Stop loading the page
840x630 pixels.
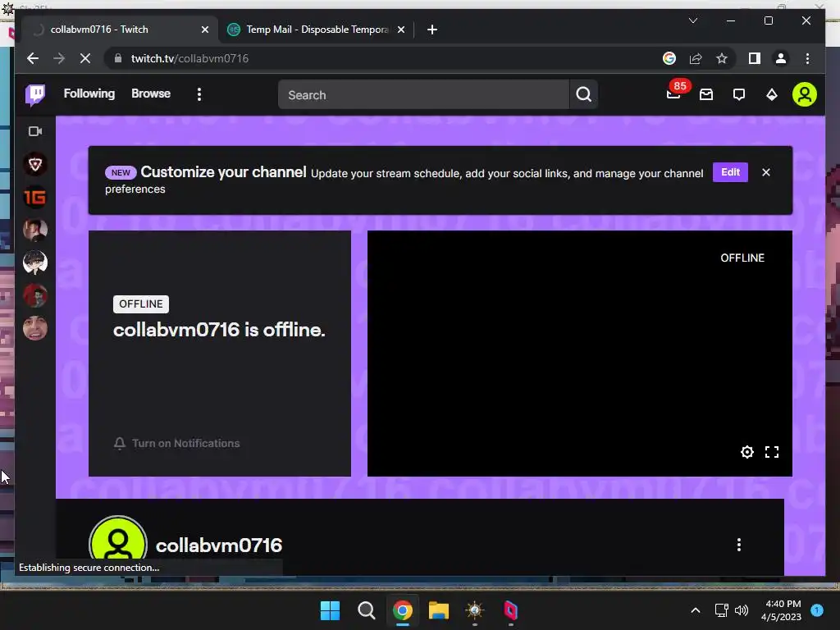pyautogui.click(x=85, y=58)
